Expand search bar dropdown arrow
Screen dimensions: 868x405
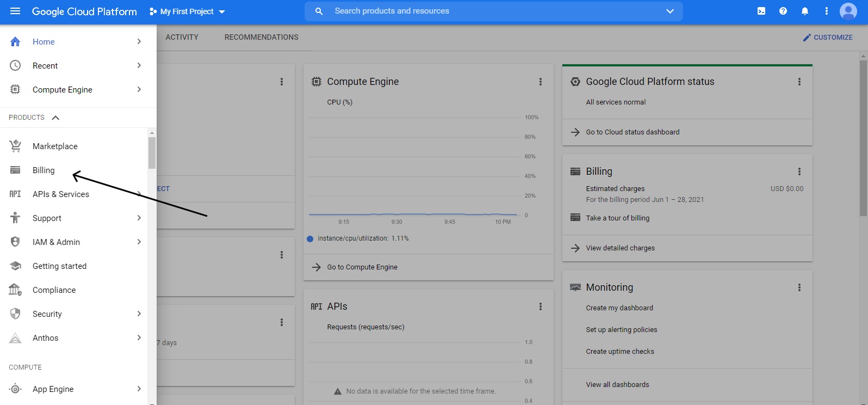[x=669, y=11]
